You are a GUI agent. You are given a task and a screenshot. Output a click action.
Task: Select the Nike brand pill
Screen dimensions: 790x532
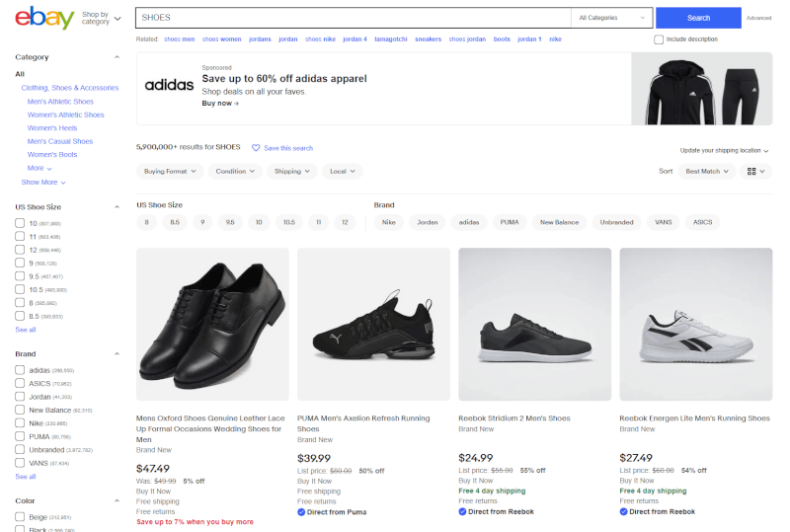pyautogui.click(x=388, y=222)
